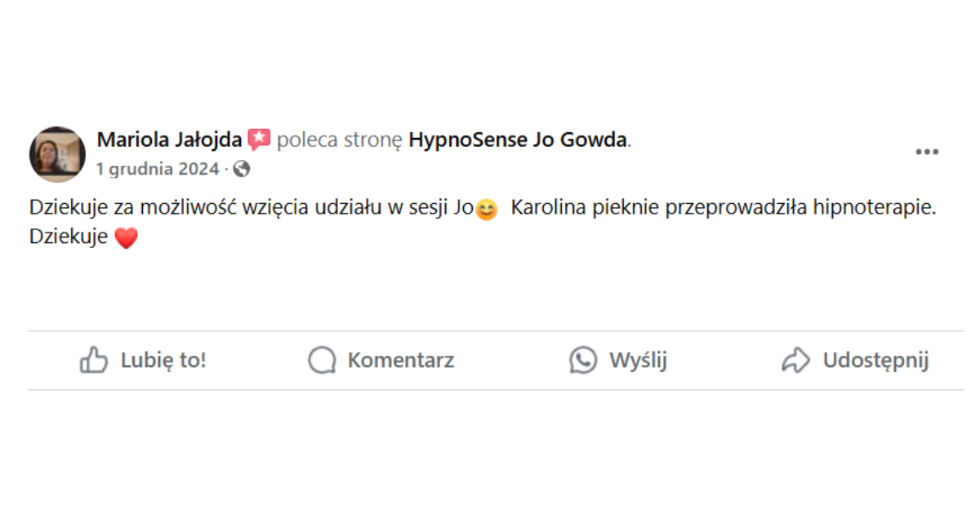Open the HypnoSense Jo Gowda page link
The width and height of the screenshot is (980, 514).
tap(518, 140)
